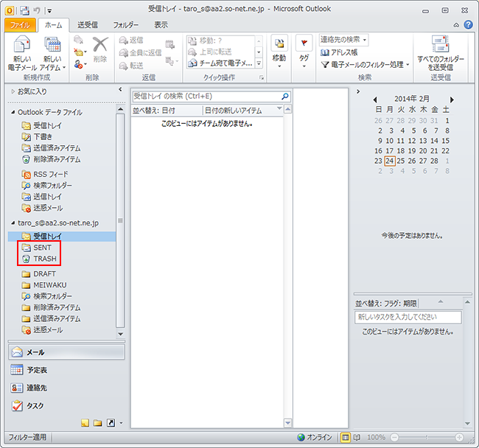Viewport: 479px width, 448px height.
Task: Collapse the taro_s@aa2.so-net.ne.jp account tree
Action: (x=13, y=222)
